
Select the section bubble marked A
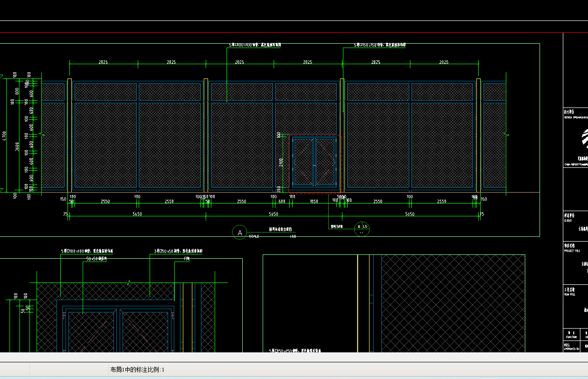pyautogui.click(x=240, y=233)
